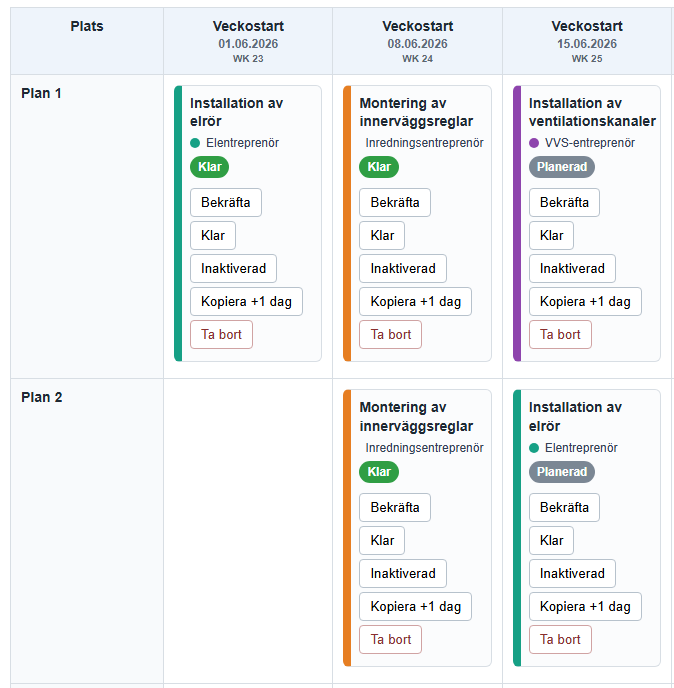The width and height of the screenshot is (674, 688).
Task: Click Inaktiverad on Plan 1 ventilationskanaler card
Action: pyautogui.click(x=572, y=269)
